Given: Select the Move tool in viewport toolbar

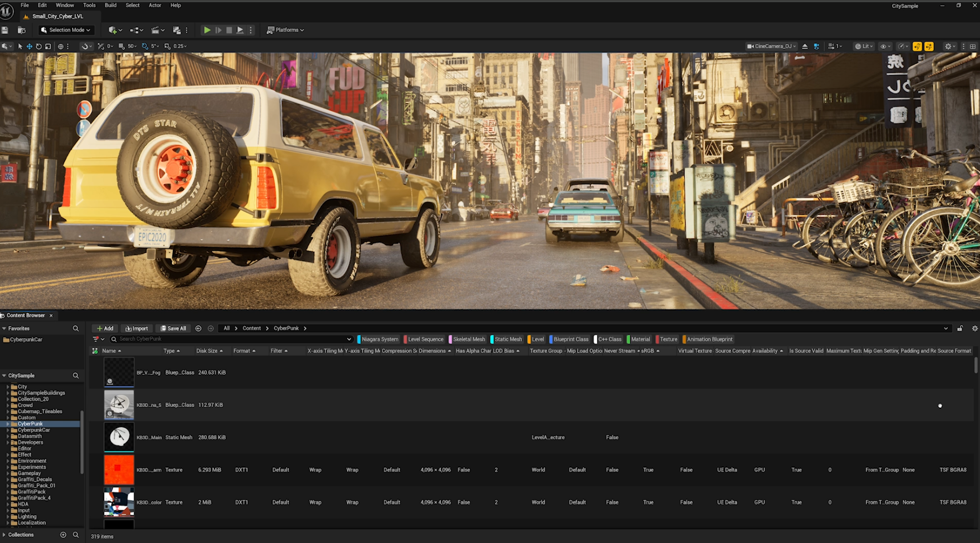Looking at the screenshot, I should click(x=29, y=46).
